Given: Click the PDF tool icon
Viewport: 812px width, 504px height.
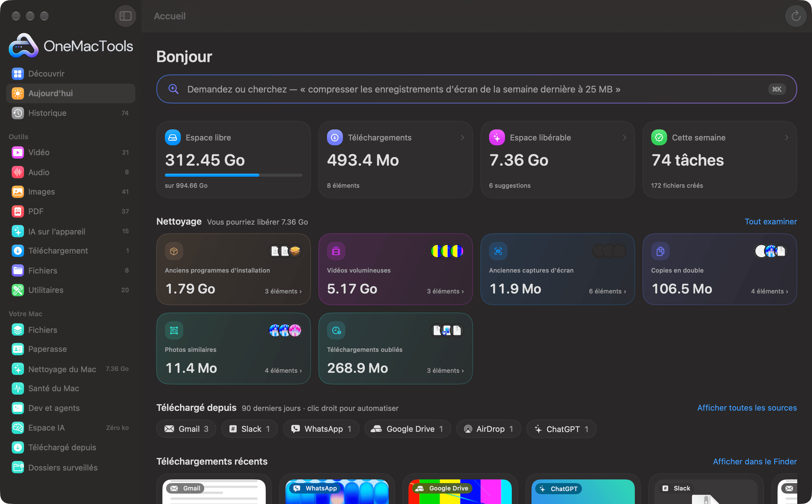Looking at the screenshot, I should [18, 211].
